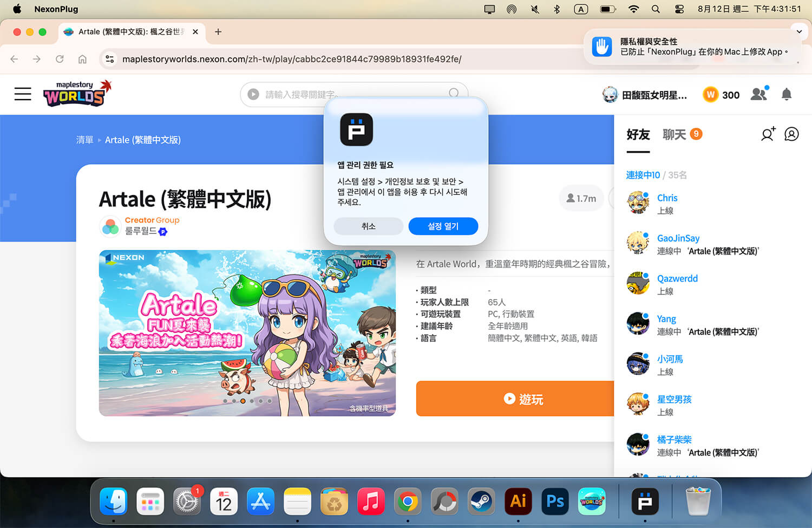Click the browser back arrow
812x528 pixels.
pos(15,59)
